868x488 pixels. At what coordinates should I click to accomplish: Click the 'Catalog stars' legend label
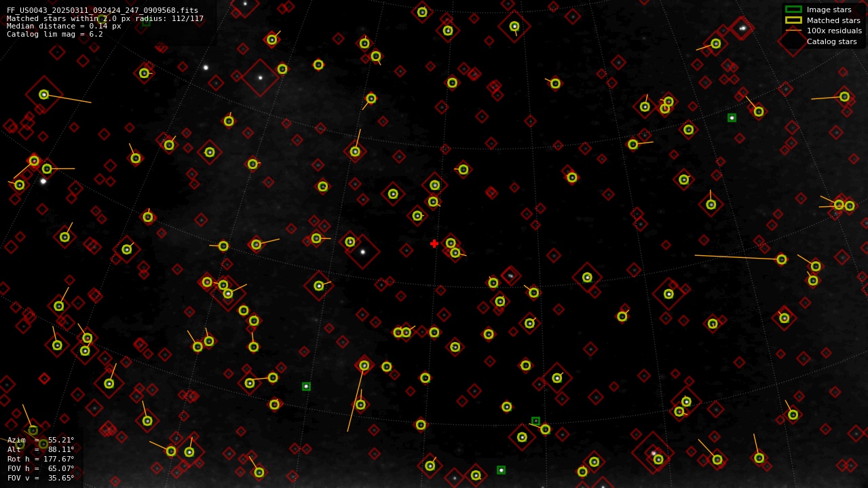point(831,41)
